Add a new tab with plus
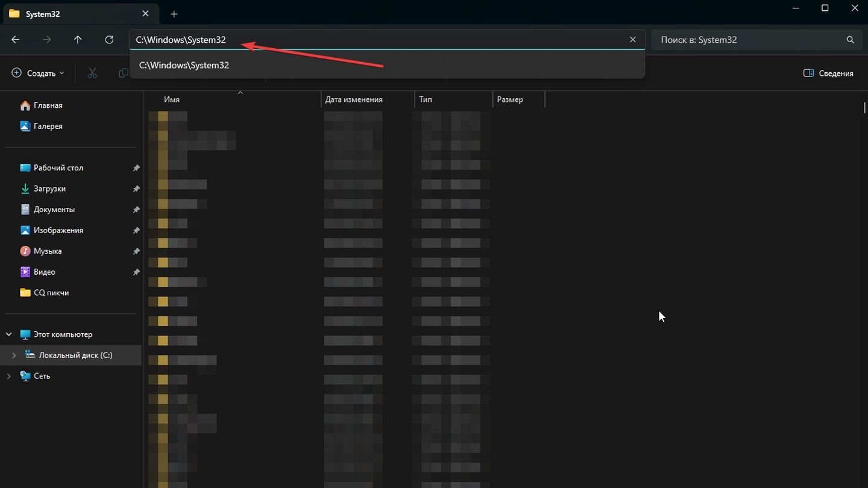The height and width of the screenshot is (488, 868). coord(174,14)
